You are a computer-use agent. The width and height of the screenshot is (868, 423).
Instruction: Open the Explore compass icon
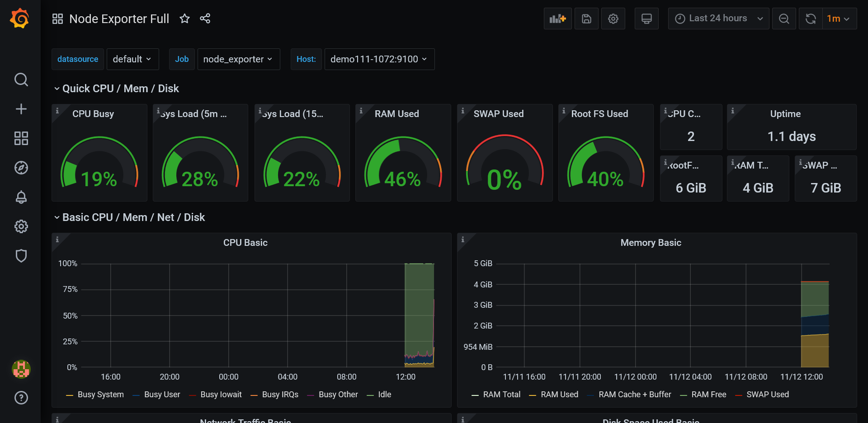coord(21,168)
